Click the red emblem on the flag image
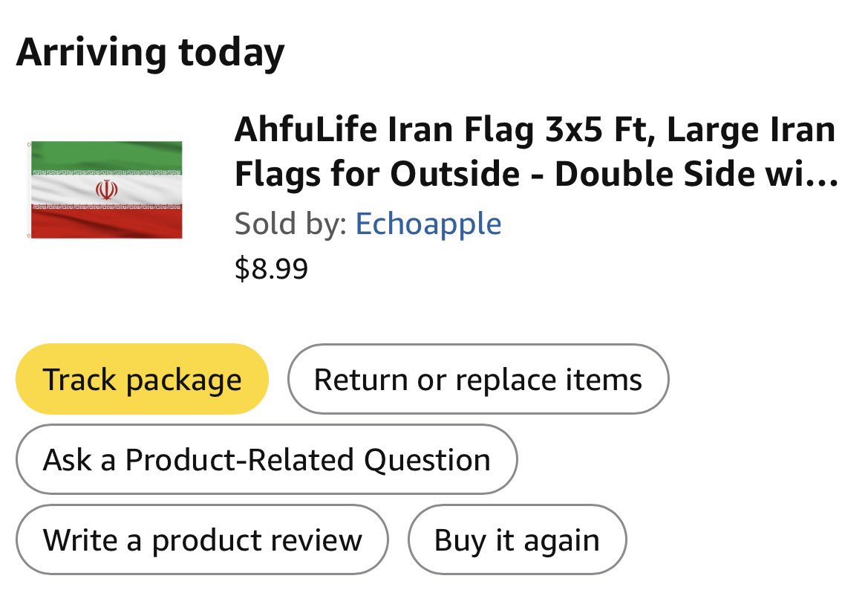 pos(108,190)
